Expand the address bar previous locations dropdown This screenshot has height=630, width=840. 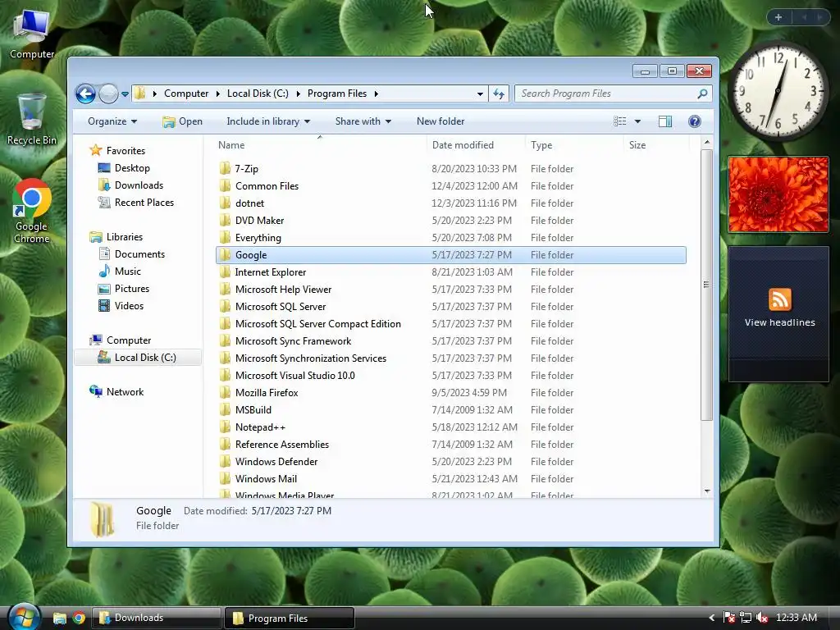pyautogui.click(x=480, y=94)
